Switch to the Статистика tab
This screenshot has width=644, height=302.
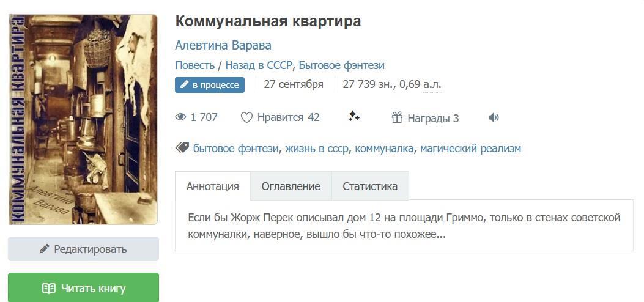pyautogui.click(x=369, y=186)
